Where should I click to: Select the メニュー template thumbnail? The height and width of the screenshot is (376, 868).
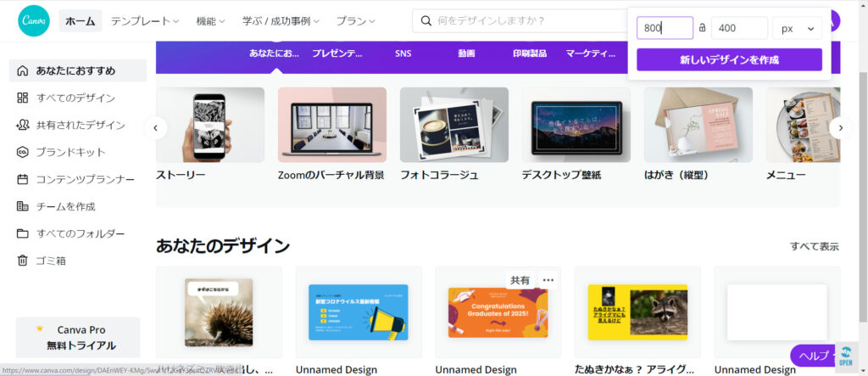point(803,125)
